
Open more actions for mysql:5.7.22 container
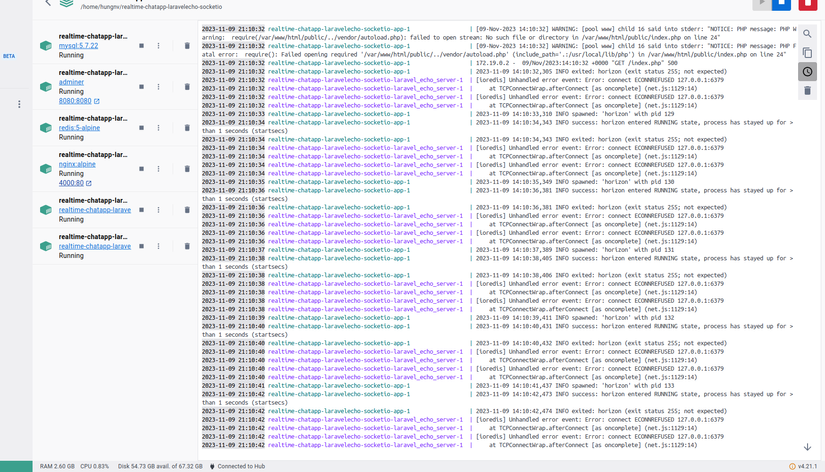[158, 46]
